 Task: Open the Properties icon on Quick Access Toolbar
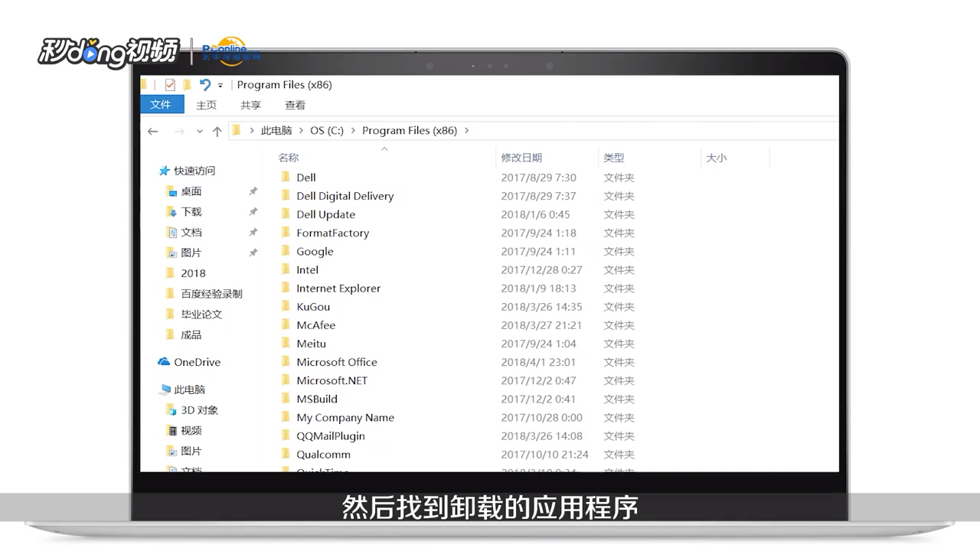[x=170, y=84]
